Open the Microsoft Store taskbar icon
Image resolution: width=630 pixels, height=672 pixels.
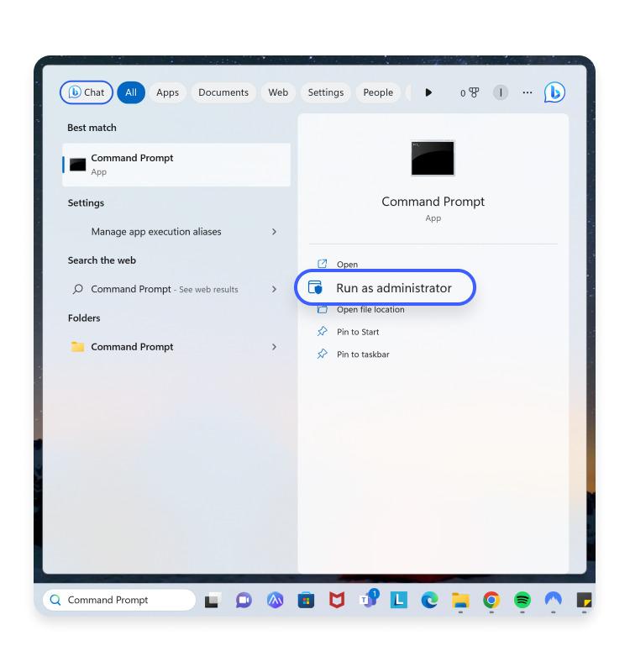[306, 601]
